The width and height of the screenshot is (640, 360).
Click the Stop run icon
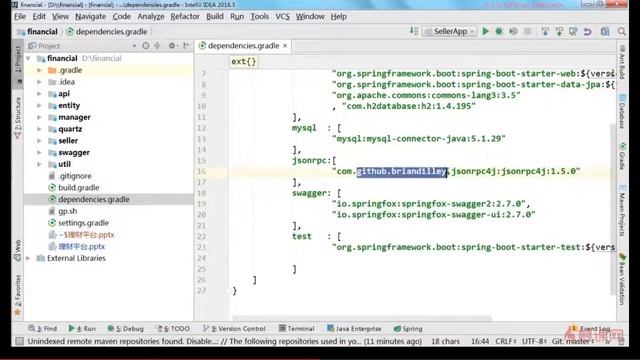coord(527,31)
